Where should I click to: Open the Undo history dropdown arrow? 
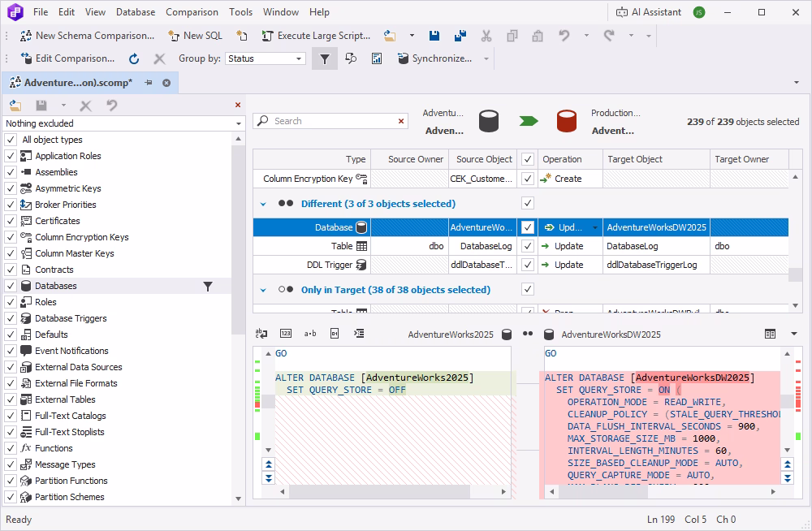[x=586, y=36]
